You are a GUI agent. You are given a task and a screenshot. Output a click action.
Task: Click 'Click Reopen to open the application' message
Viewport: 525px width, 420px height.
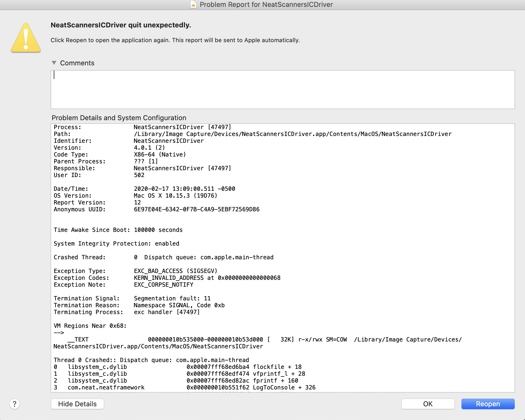[x=175, y=40]
